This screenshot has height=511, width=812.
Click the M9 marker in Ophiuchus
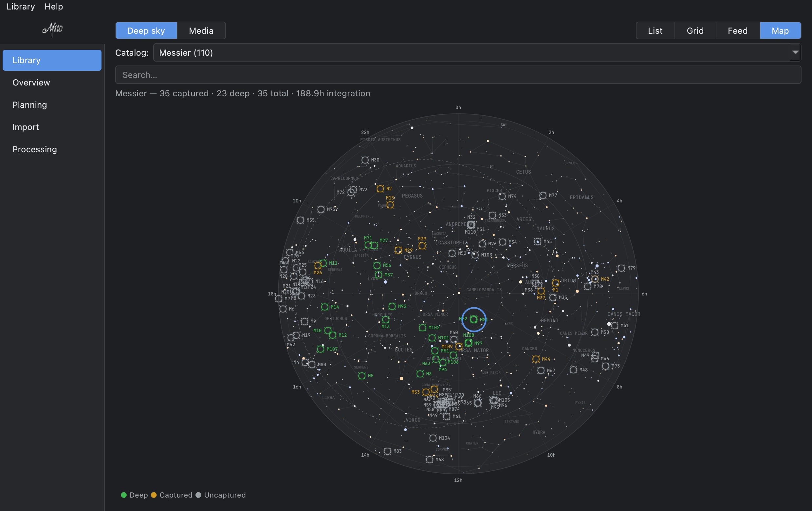click(304, 321)
